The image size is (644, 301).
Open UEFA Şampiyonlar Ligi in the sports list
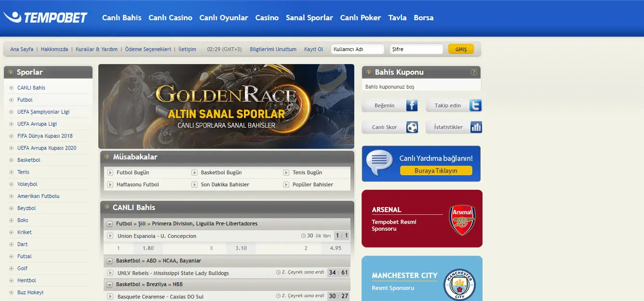43,112
